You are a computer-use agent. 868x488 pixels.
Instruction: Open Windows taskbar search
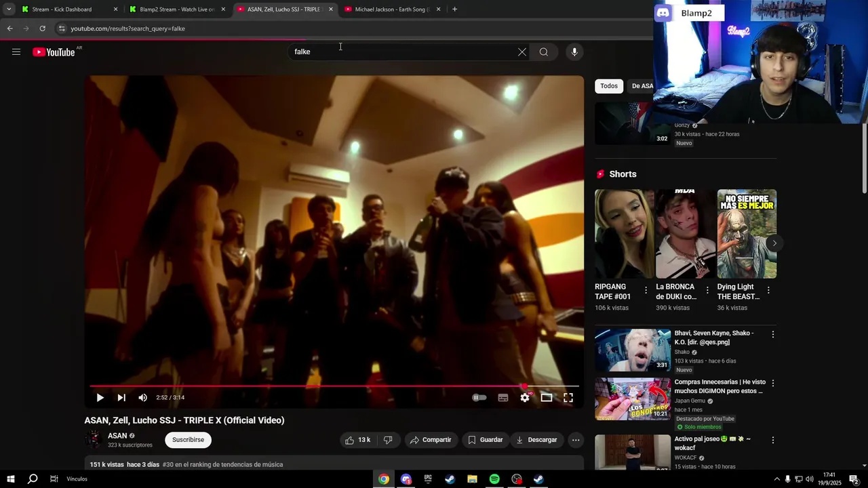coord(33,479)
